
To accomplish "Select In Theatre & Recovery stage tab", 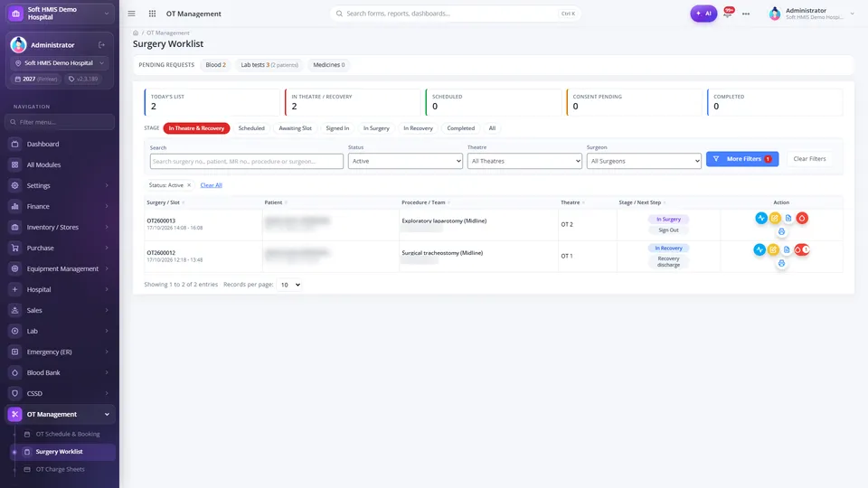I will click(196, 128).
